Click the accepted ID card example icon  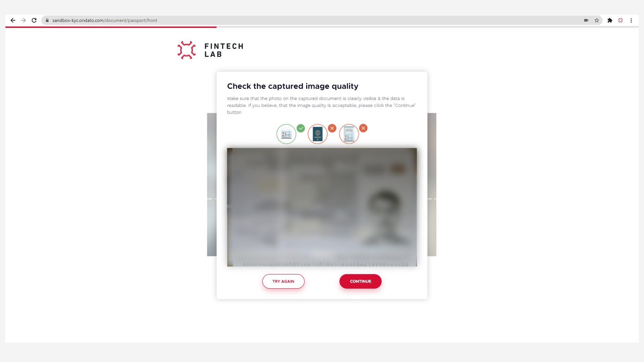point(286,134)
